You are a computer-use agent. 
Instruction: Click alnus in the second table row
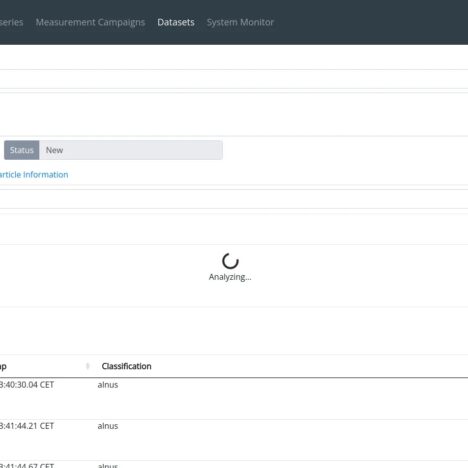108,426
